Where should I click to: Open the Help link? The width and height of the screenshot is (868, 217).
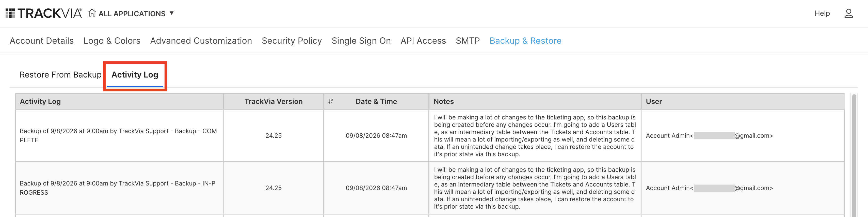coord(822,13)
